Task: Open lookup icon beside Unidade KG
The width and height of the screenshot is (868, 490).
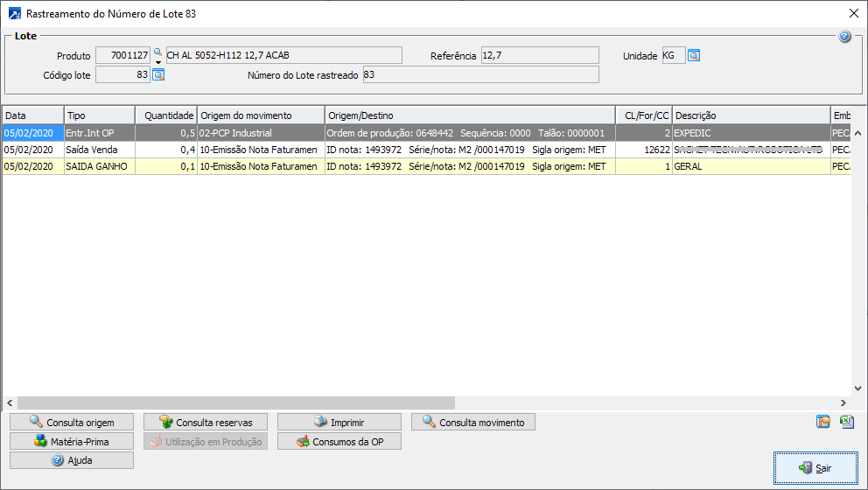Action: (x=694, y=55)
